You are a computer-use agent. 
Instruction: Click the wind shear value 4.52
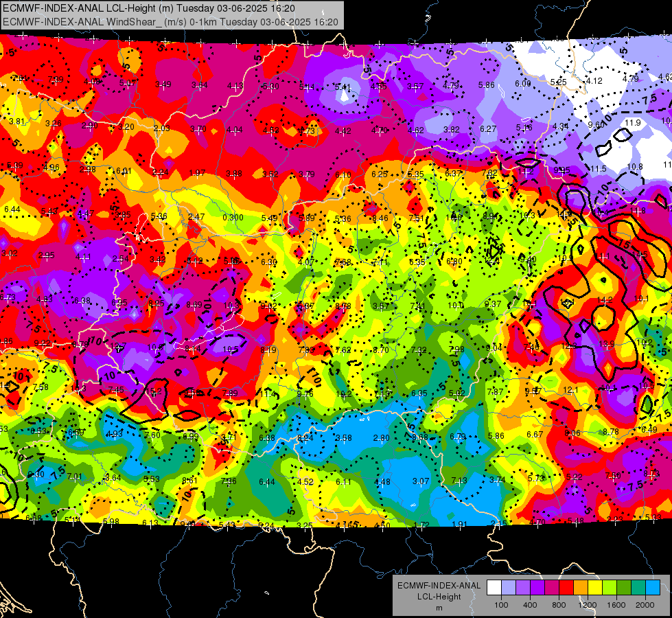coord(305,481)
